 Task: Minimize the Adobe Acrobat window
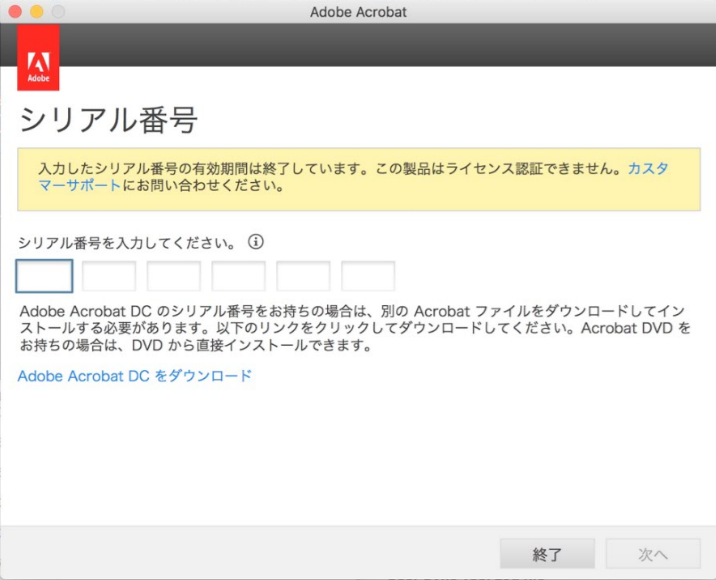tap(37, 11)
